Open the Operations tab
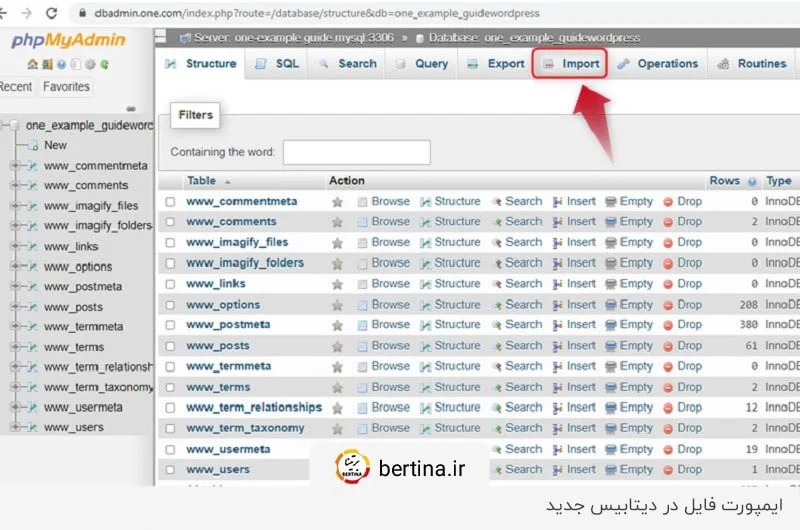The image size is (800, 530). [658, 64]
